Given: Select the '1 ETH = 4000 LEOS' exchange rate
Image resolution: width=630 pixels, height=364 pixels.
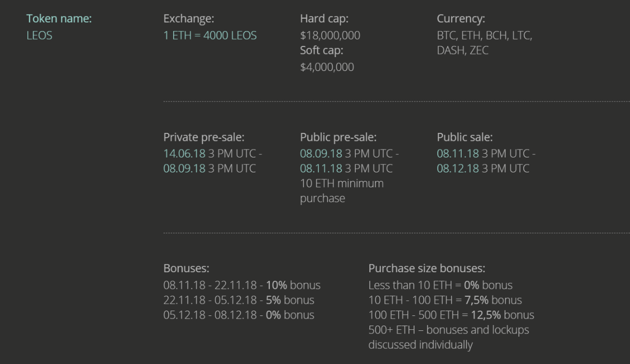Looking at the screenshot, I should pos(209,36).
